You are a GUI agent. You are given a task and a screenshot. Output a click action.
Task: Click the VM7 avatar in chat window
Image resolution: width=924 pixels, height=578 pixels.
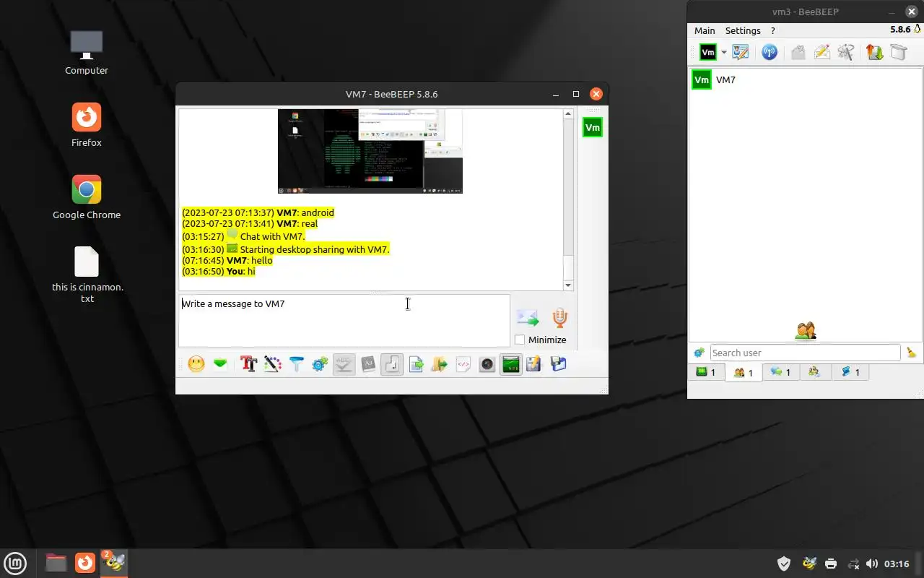point(593,128)
